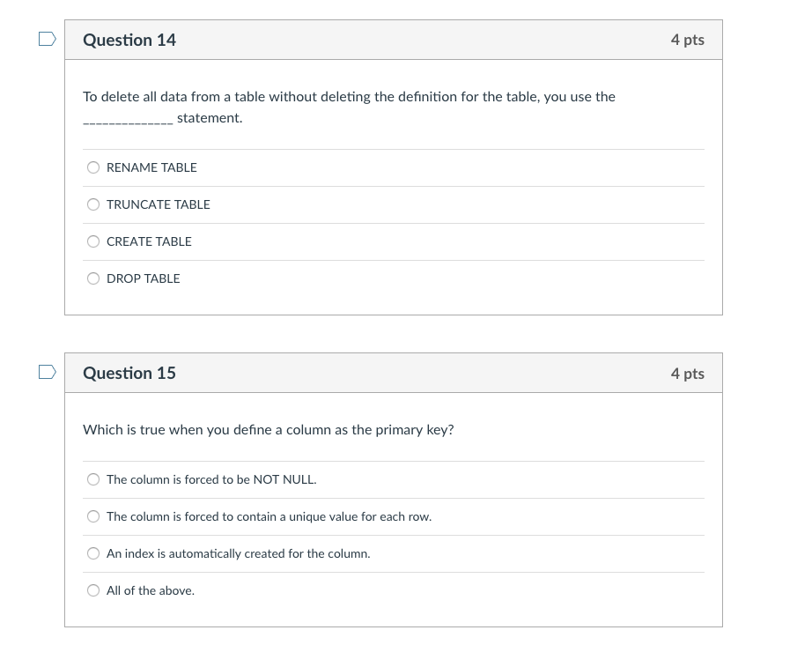Screen dimensions: 812x645
Task: Click the '4 pts' label on Question 15
Action: click(687, 373)
